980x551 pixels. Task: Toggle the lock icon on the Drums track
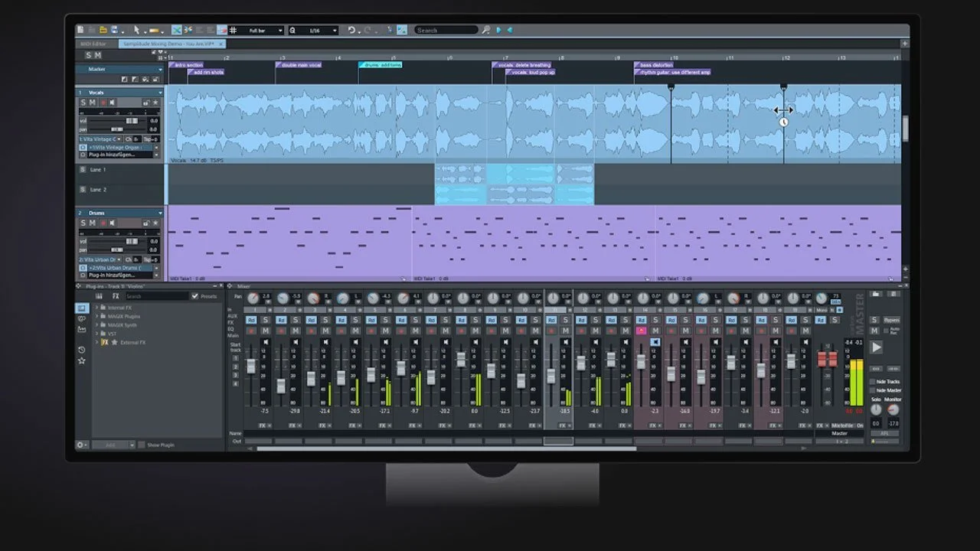pos(145,223)
